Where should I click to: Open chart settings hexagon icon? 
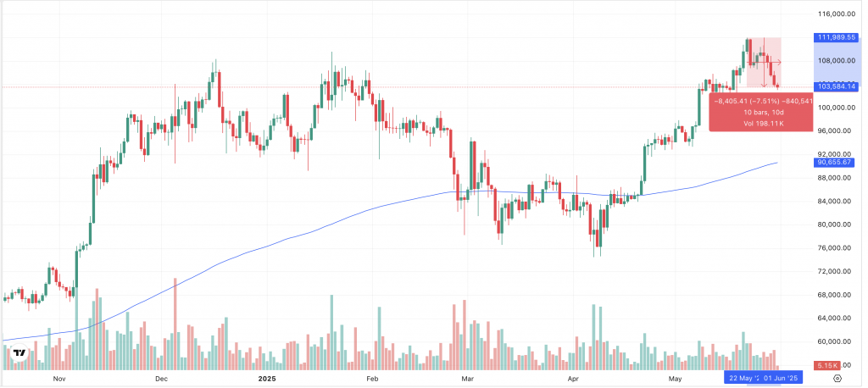point(837,378)
